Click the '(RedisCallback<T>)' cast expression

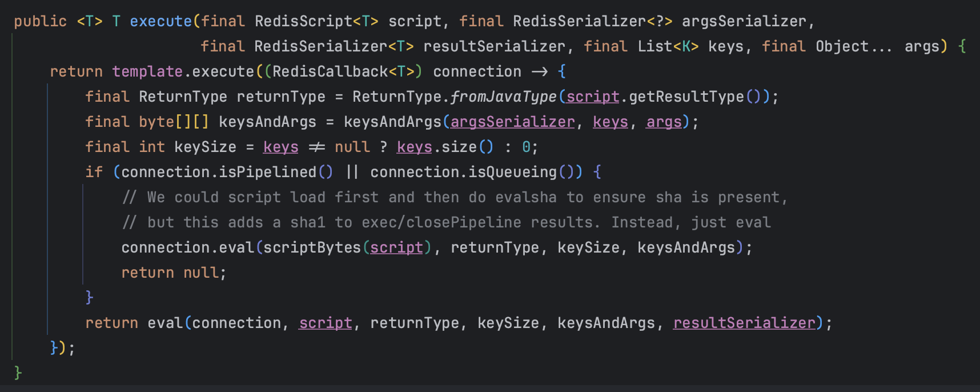click(343, 71)
